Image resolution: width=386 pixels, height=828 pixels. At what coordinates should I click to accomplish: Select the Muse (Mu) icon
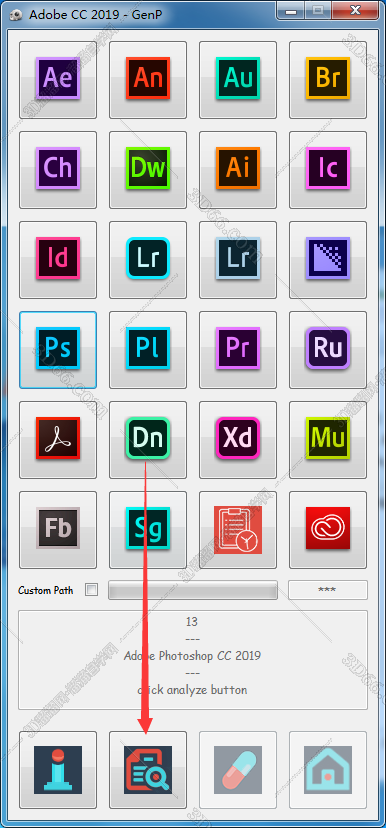tap(328, 439)
